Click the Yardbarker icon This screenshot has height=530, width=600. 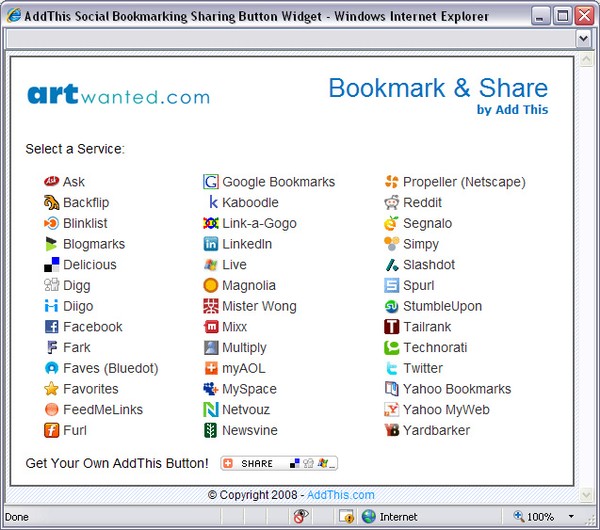(391, 430)
